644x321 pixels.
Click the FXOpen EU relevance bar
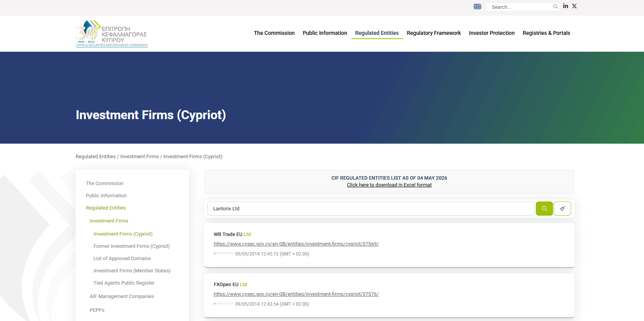[223, 304]
